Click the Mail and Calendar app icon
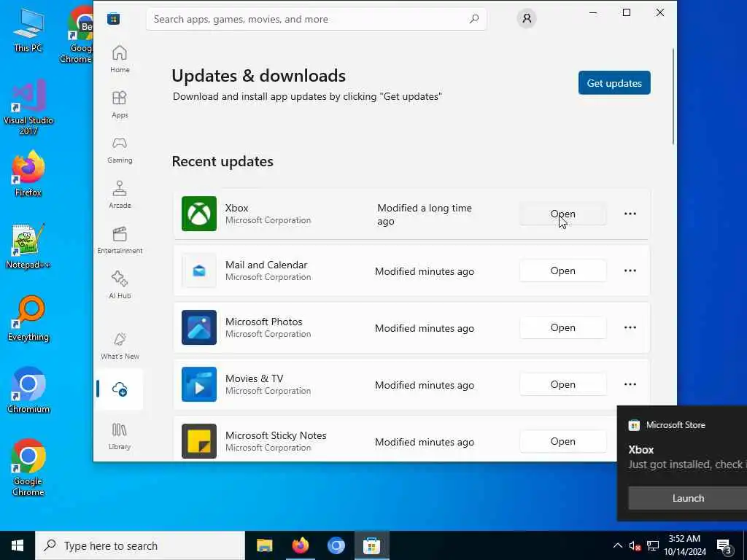 [x=199, y=271]
